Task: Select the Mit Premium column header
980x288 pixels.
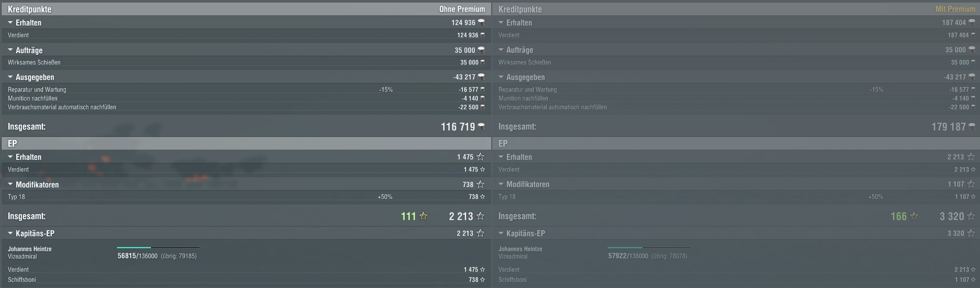Action: coord(955,9)
